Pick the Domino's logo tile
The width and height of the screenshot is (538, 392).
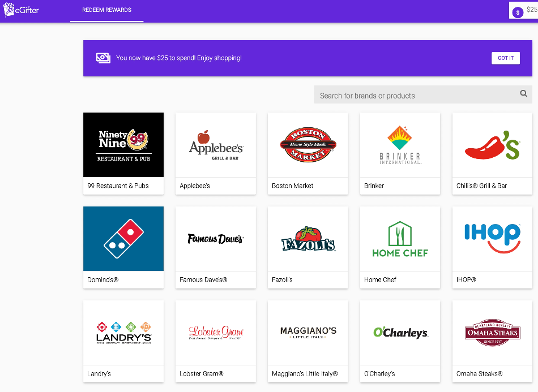[123, 239]
